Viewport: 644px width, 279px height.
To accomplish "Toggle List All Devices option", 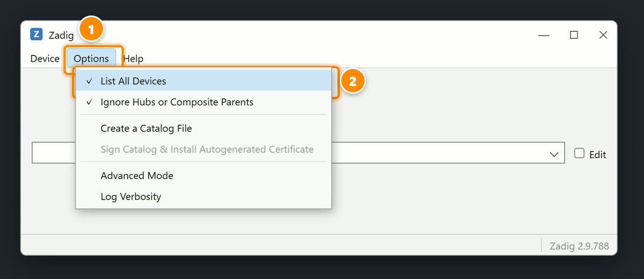I will pyautogui.click(x=203, y=81).
